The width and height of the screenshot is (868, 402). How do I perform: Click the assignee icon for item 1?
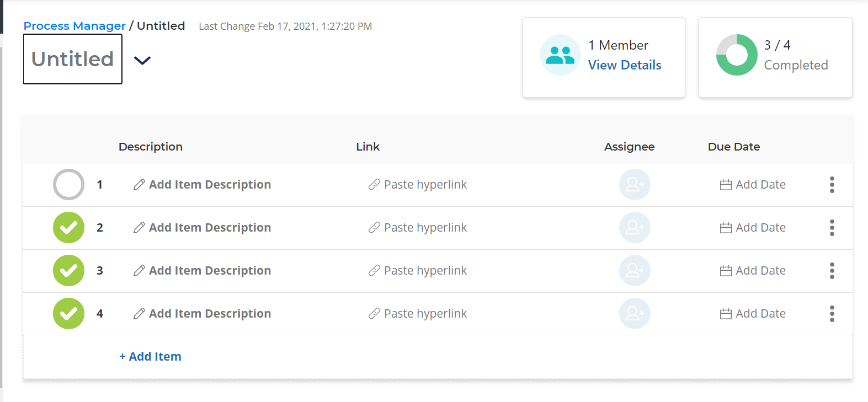pyautogui.click(x=635, y=185)
